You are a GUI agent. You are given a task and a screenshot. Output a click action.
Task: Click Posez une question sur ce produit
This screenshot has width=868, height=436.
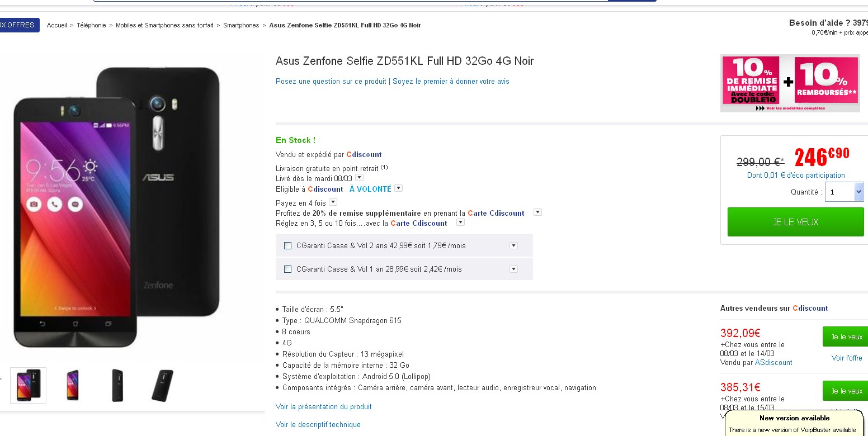click(x=331, y=82)
